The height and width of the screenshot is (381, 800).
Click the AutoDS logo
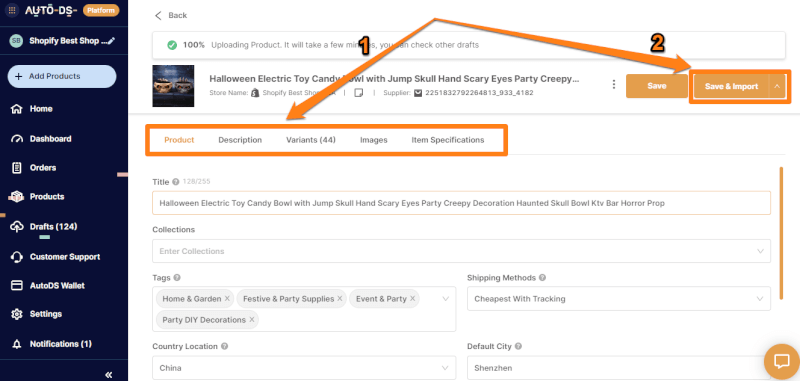pos(51,10)
